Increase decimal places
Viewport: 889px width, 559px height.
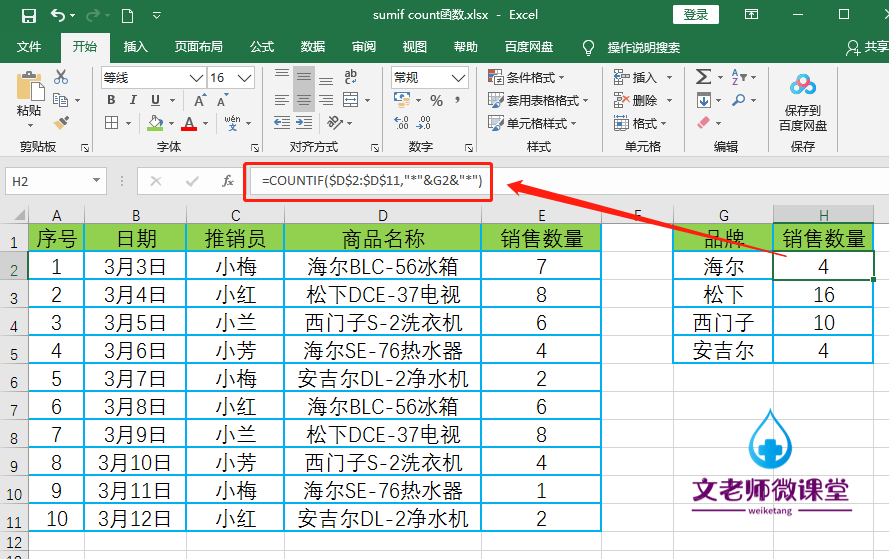point(401,122)
